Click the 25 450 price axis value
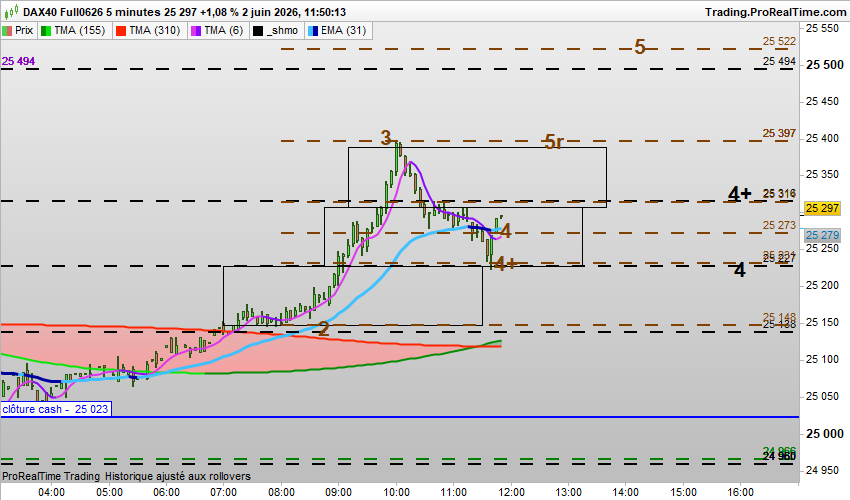This screenshot has width=850, height=500. click(x=822, y=101)
